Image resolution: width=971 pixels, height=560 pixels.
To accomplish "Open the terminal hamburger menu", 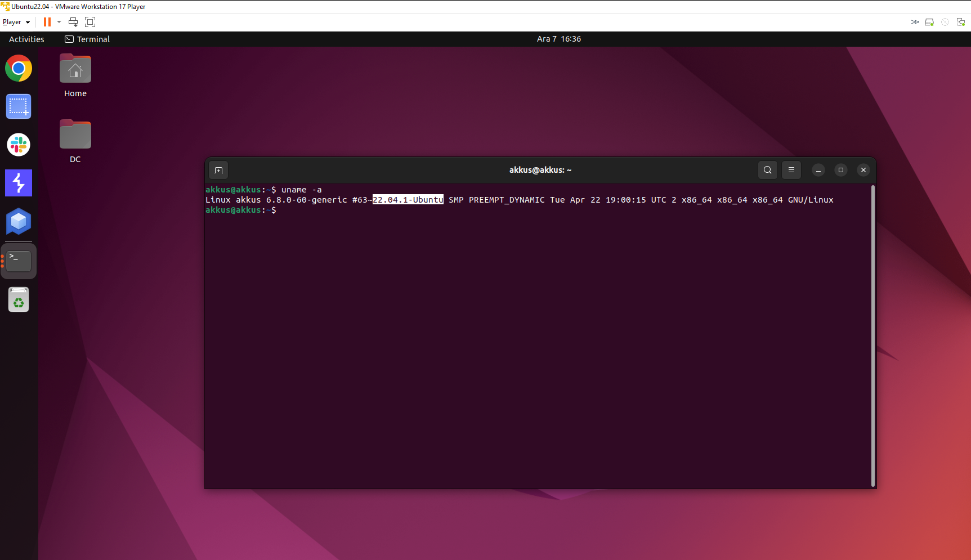I will click(x=791, y=170).
